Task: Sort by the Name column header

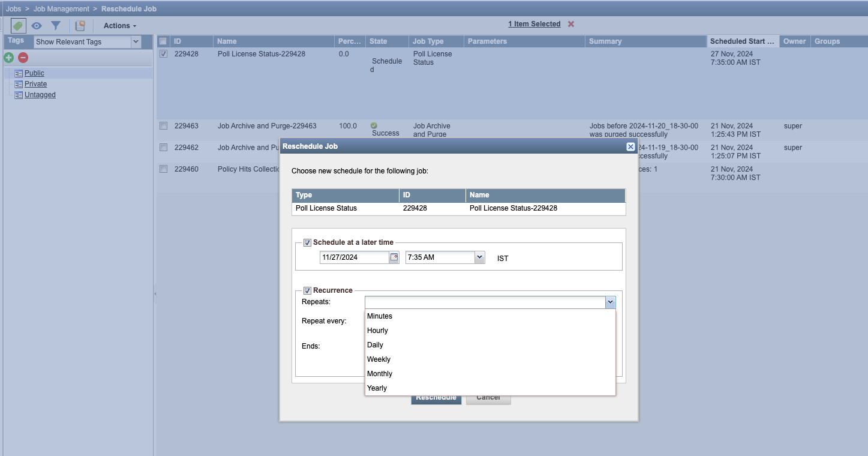Action: tap(274, 41)
